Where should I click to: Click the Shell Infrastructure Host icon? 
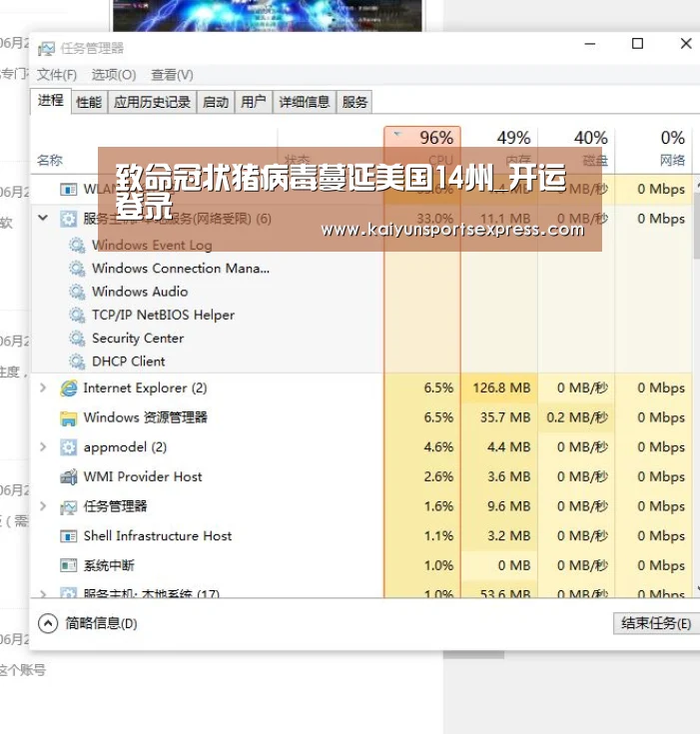click(68, 536)
